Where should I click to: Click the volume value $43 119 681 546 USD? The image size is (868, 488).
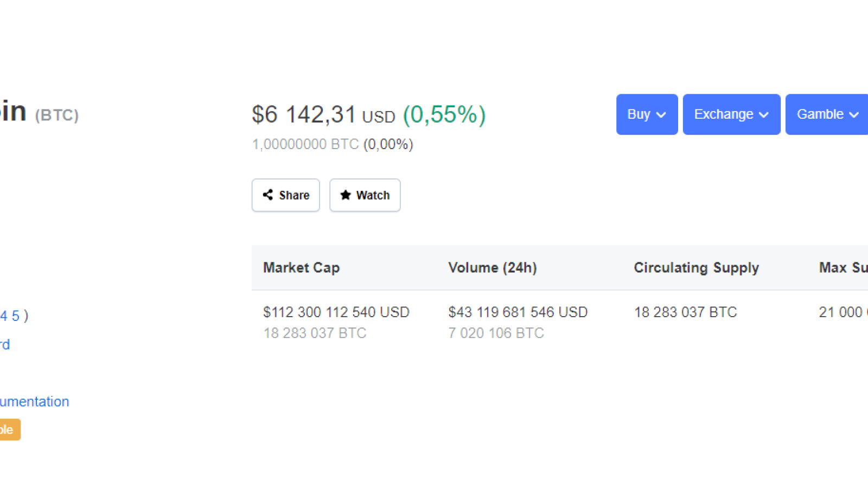(x=518, y=312)
